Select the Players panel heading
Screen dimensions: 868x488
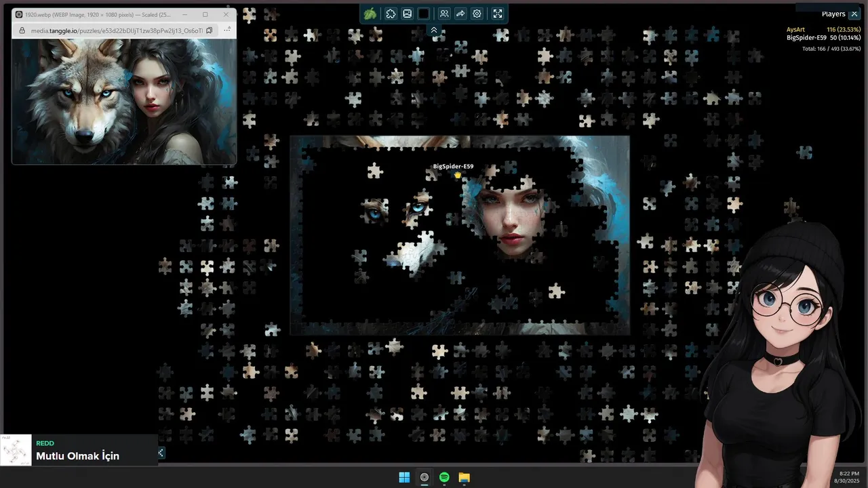(x=833, y=14)
